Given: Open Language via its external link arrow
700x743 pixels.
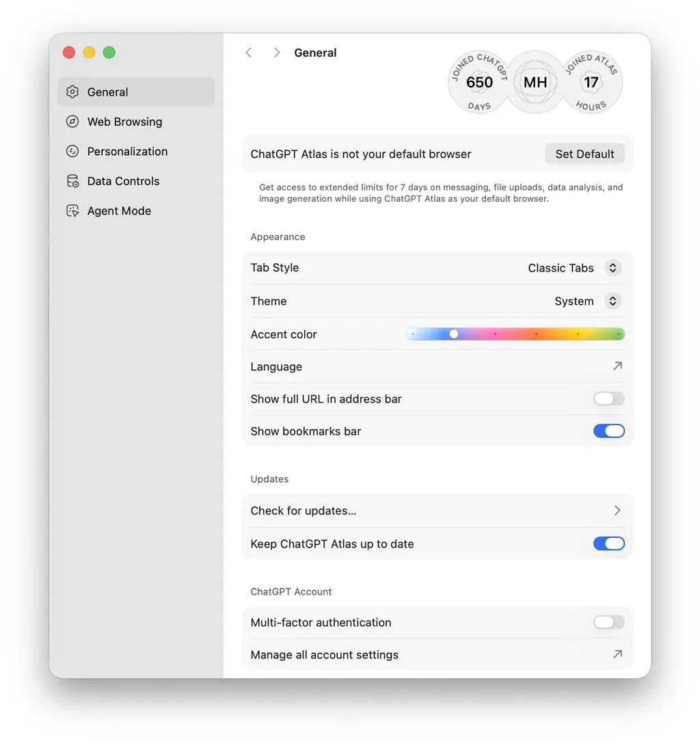Looking at the screenshot, I should point(617,366).
